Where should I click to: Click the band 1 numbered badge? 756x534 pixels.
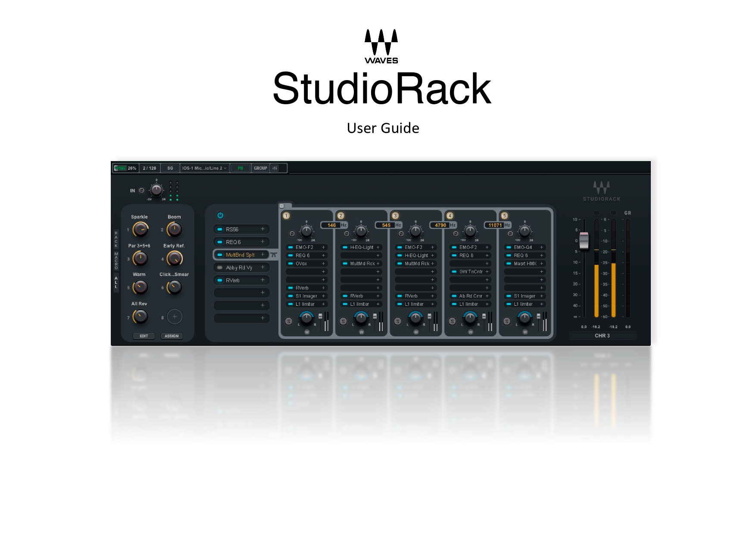286,215
